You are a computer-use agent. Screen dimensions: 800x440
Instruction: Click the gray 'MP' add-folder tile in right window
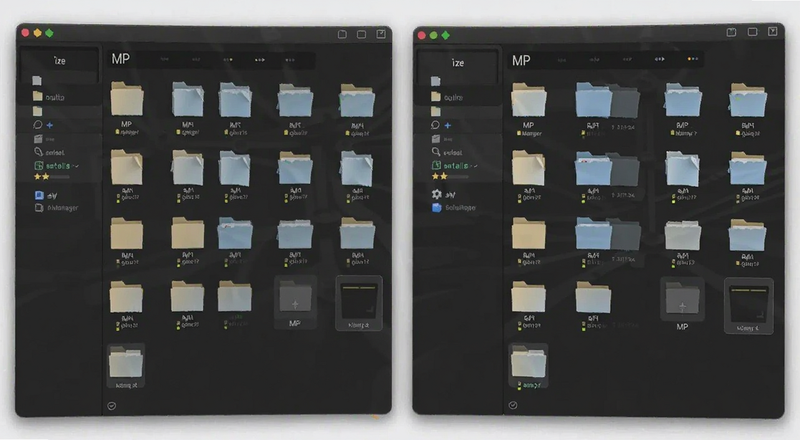pos(682,304)
